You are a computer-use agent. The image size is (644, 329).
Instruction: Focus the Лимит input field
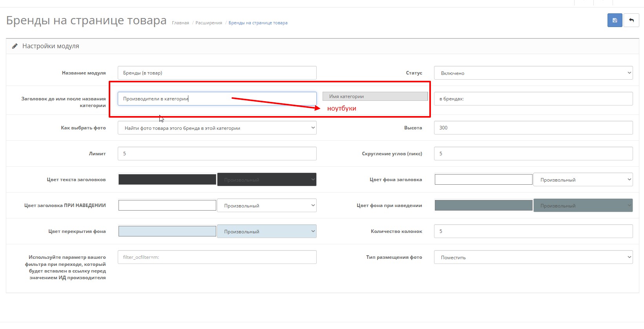coord(217,154)
